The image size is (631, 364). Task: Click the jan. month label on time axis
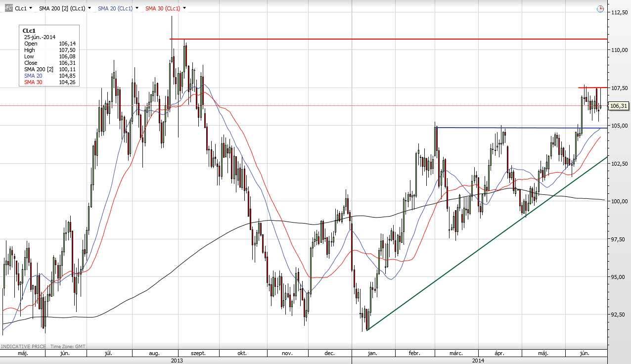point(372,354)
